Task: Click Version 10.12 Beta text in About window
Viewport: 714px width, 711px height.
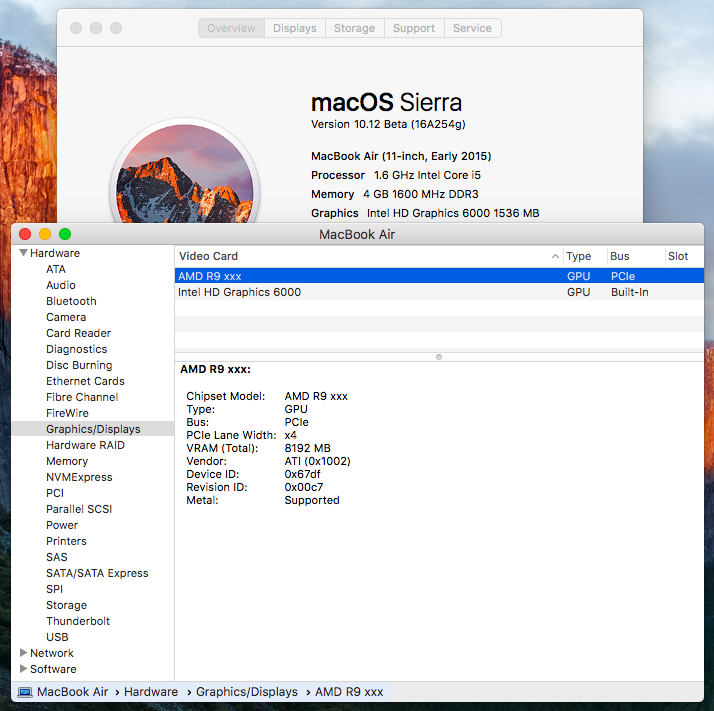Action: (x=388, y=124)
